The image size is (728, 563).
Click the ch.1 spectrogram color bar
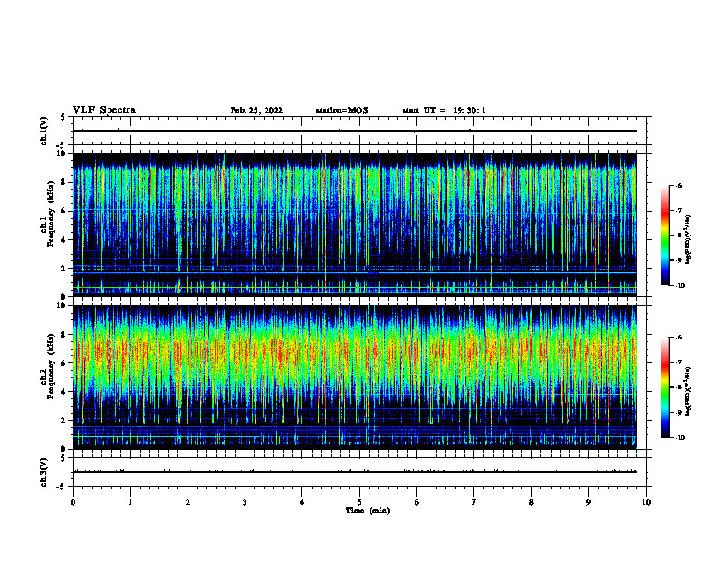(665, 236)
